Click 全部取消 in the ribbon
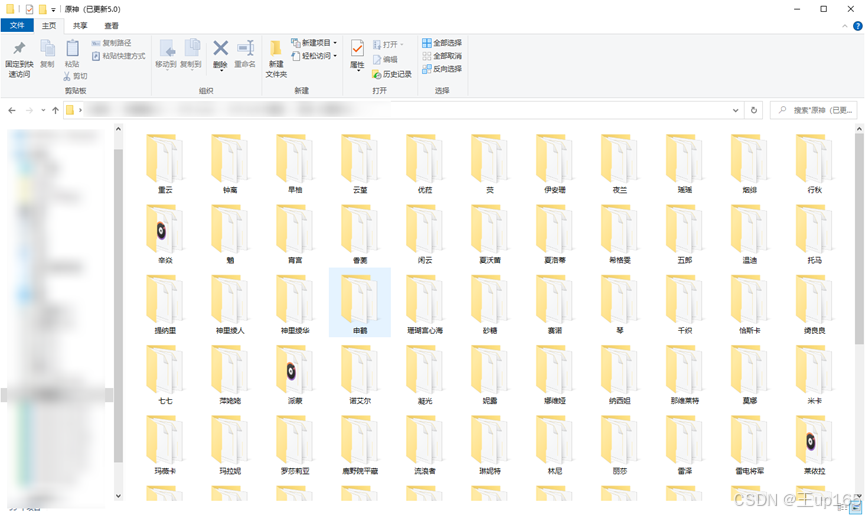The image size is (865, 515). [442, 56]
